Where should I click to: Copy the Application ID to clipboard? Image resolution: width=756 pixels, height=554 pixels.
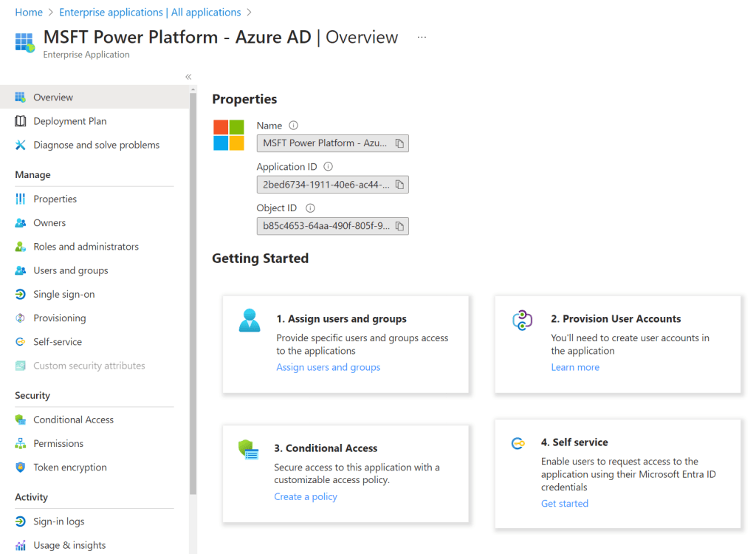click(x=399, y=185)
